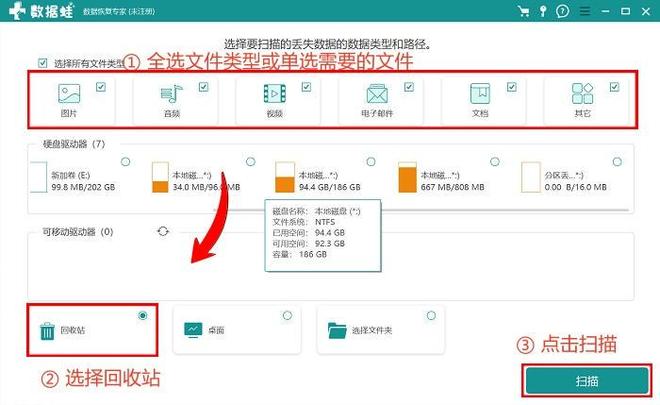Click the 34.0 MB local disk icon
This screenshot has height=405, width=660.
coord(160,177)
